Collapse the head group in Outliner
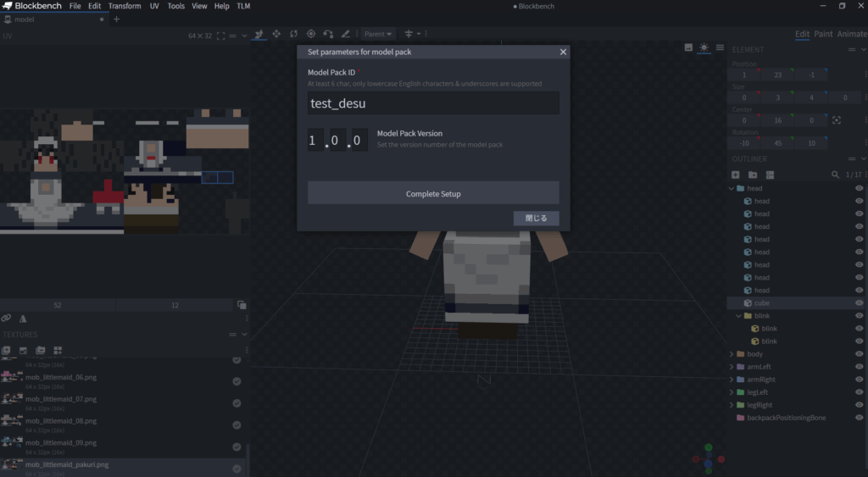 click(x=732, y=188)
